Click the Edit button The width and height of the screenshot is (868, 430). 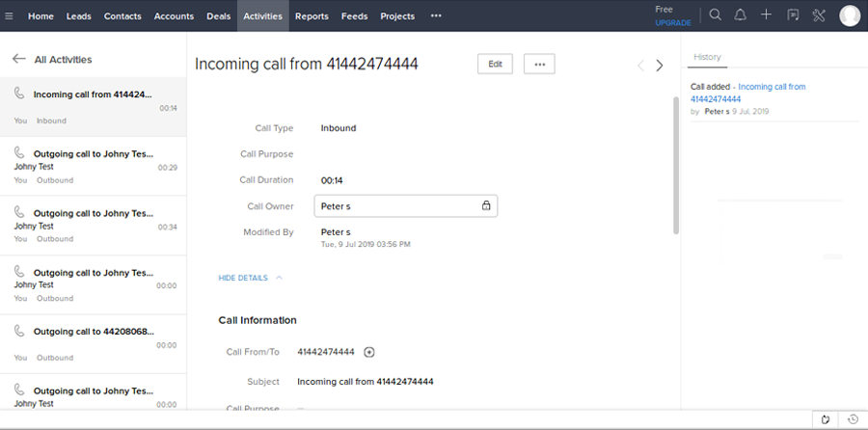495,64
